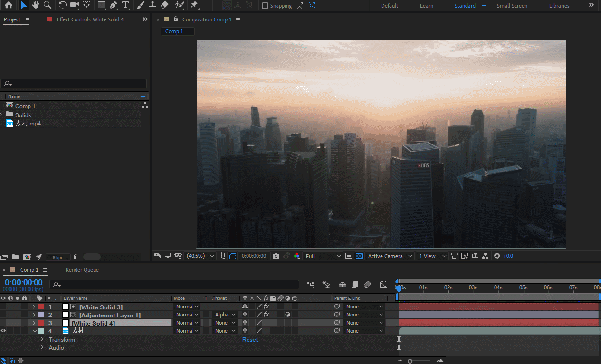Click the Home icon in toolbar
Screen dimensions: 601x364
click(x=8, y=5)
